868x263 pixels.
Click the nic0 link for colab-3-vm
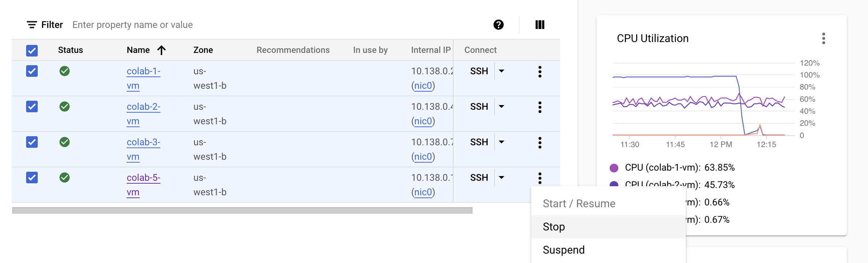point(423,156)
